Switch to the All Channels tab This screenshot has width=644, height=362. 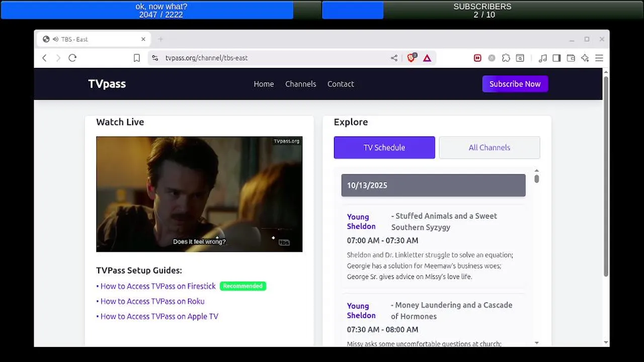[490, 147]
